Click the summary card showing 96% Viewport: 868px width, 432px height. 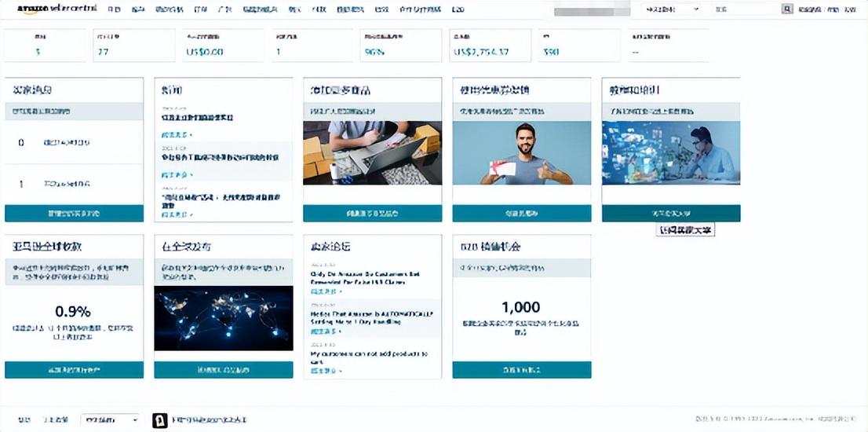pyautogui.click(x=401, y=46)
